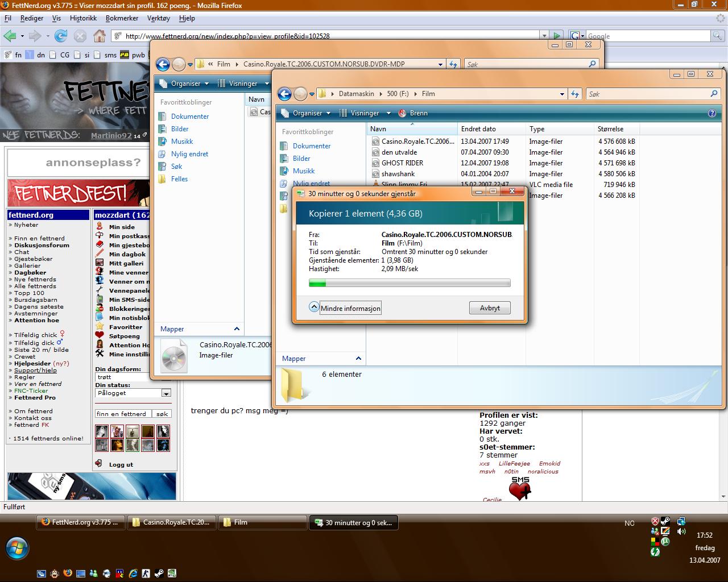
Task: Click the Diskusjonsforum link in sidebar
Action: pos(42,246)
